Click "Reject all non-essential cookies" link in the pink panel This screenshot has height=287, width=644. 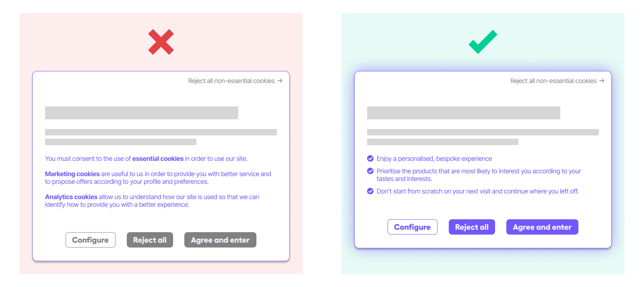[x=231, y=81]
